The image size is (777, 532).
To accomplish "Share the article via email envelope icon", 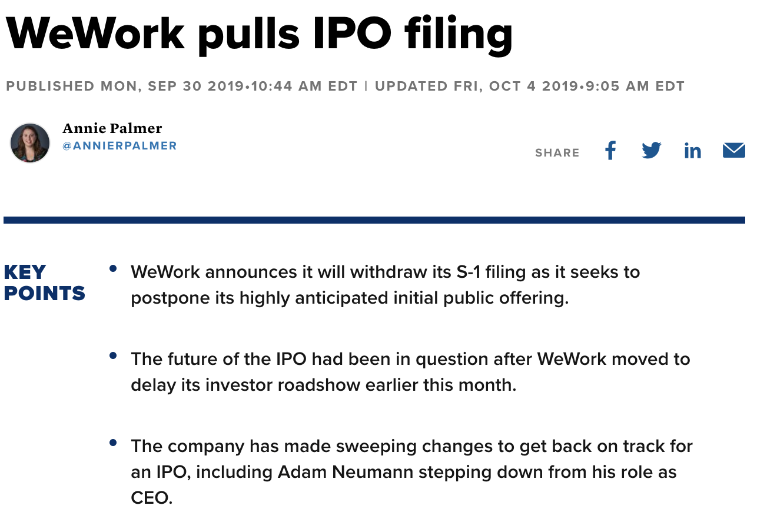I will [x=733, y=151].
